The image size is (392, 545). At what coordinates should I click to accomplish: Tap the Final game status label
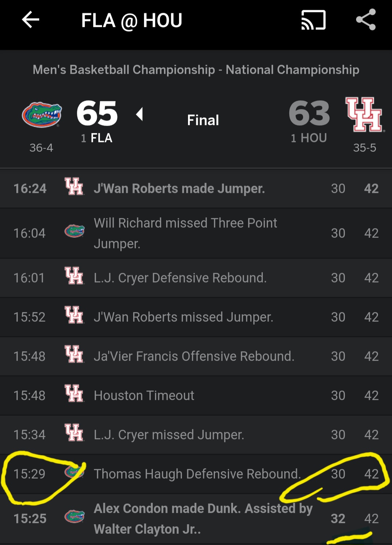click(x=203, y=120)
